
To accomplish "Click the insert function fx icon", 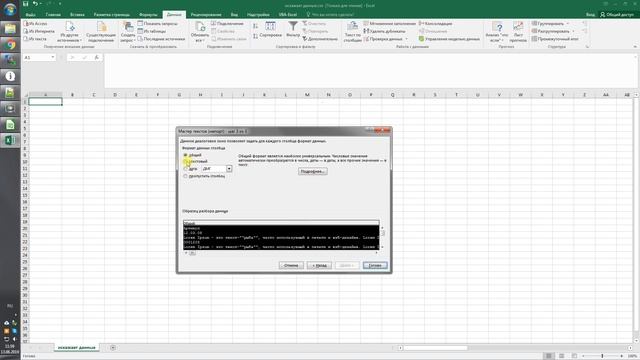I will click(x=97, y=58).
